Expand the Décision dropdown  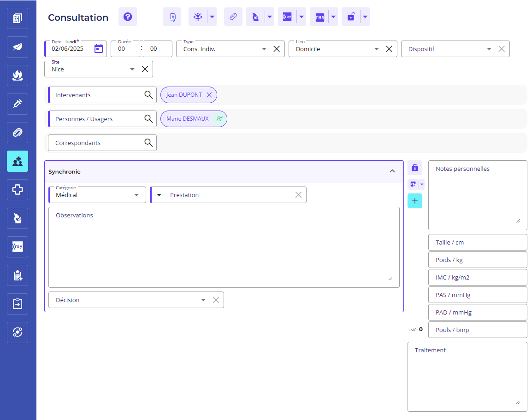click(x=203, y=300)
